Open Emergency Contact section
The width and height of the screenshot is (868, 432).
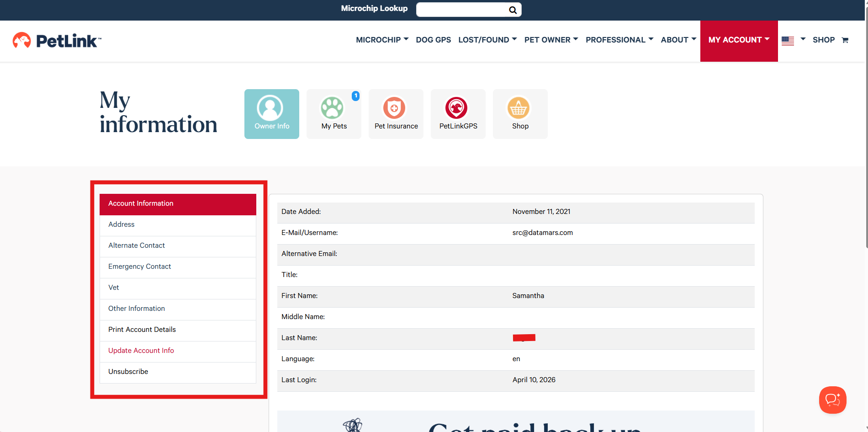(x=178, y=267)
